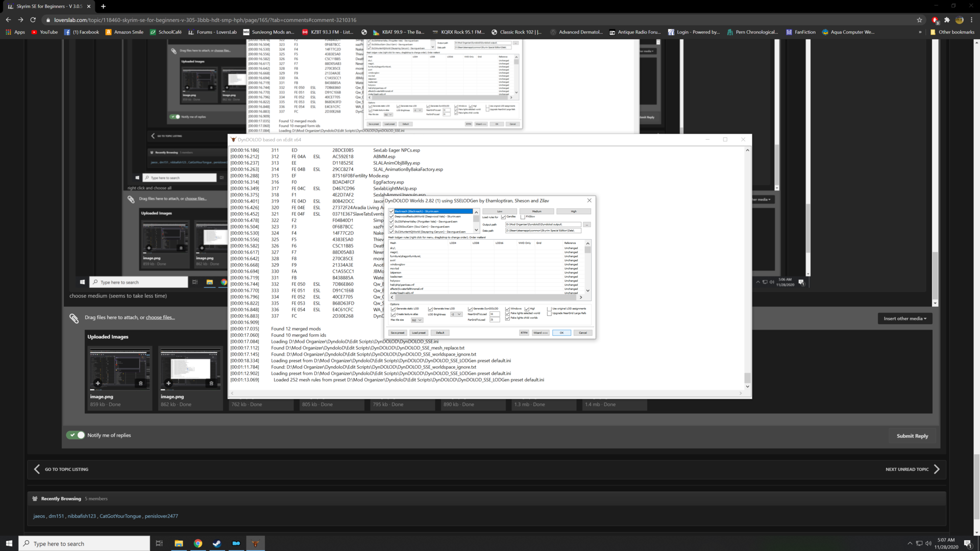Open the FanFiction bookmark
The height and width of the screenshot is (551, 980).
pyautogui.click(x=801, y=32)
